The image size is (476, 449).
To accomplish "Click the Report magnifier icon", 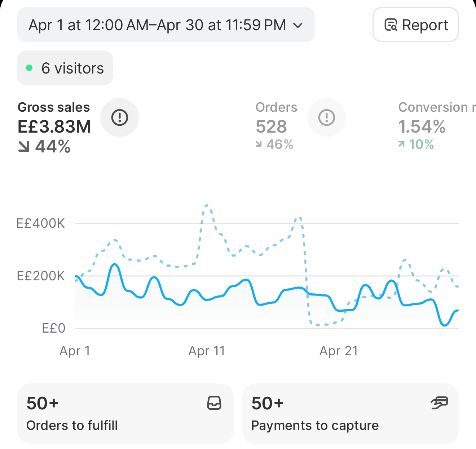I will (391, 25).
